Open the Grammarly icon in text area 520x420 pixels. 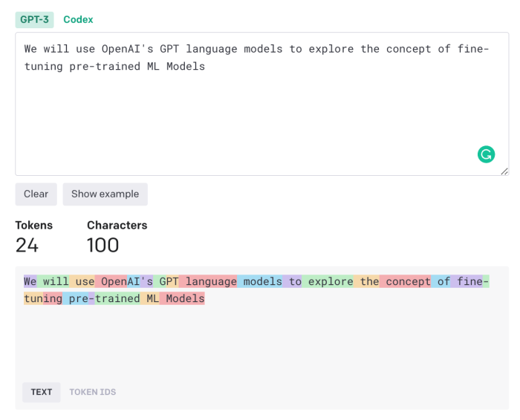coord(486,154)
